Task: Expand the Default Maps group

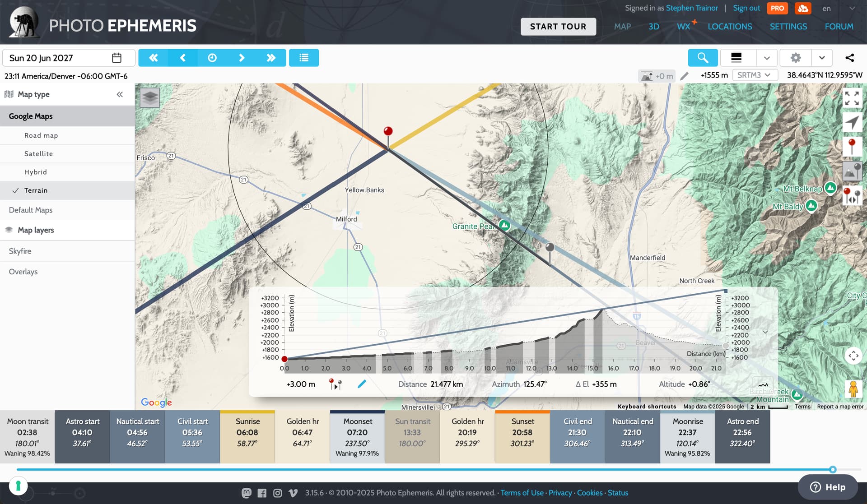Action: tap(67, 210)
